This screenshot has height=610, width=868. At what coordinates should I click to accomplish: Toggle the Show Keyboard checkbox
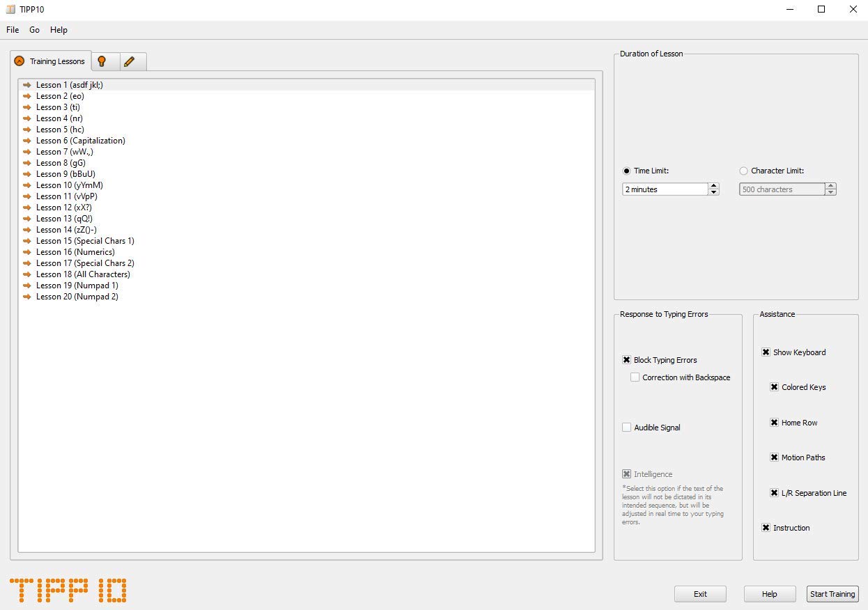point(766,352)
